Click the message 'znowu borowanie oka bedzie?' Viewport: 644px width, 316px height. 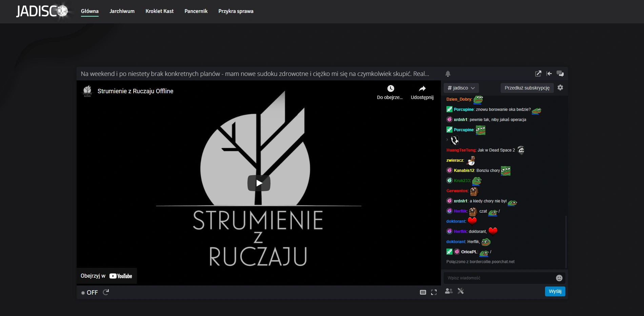503,110
